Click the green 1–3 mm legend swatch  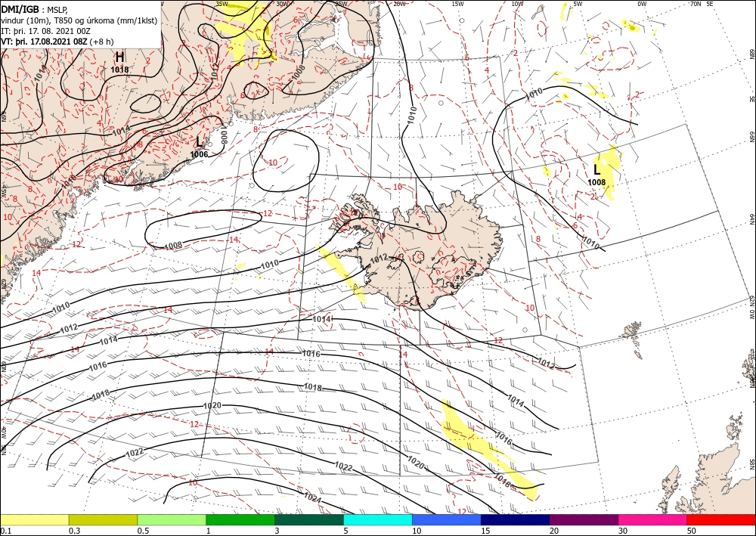240,519
